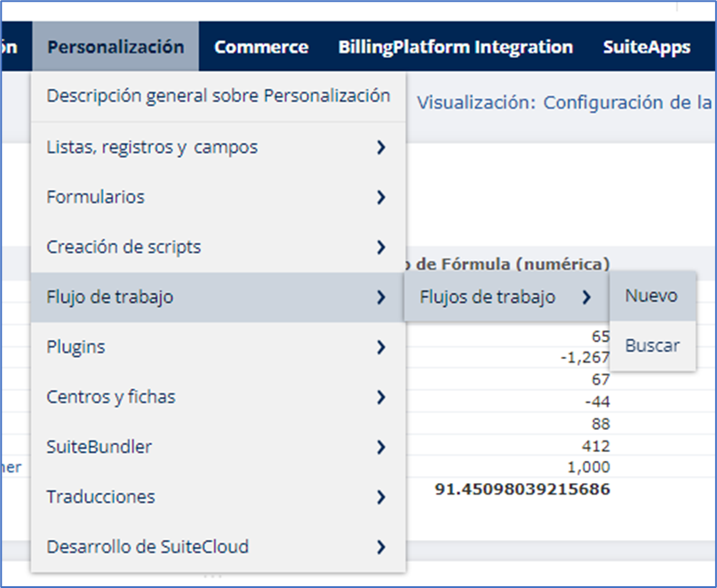Open the BillingPlatform Integration tab
The image size is (717, 588).
[456, 47]
